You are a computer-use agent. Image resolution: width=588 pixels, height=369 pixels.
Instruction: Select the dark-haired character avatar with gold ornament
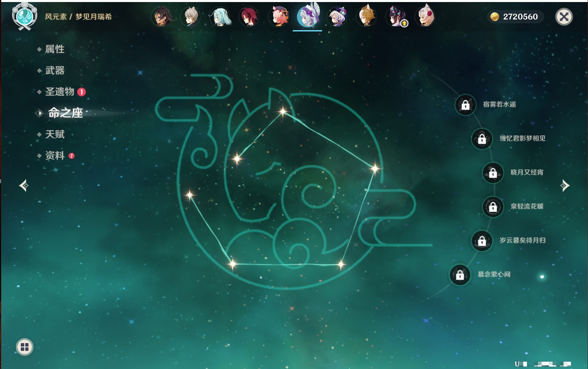(162, 17)
